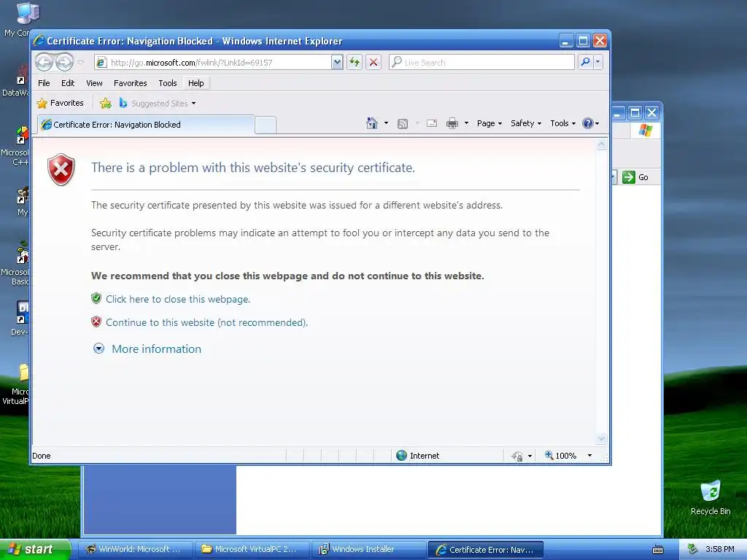This screenshot has width=747, height=560.
Task: Select the Certificate Error tab
Action: click(x=146, y=124)
